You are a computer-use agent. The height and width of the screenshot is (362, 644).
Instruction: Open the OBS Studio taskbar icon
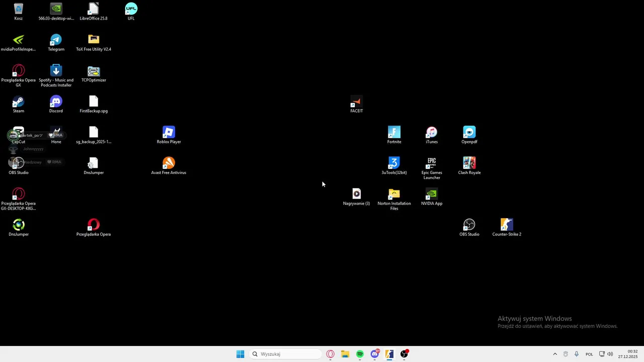coord(404,354)
